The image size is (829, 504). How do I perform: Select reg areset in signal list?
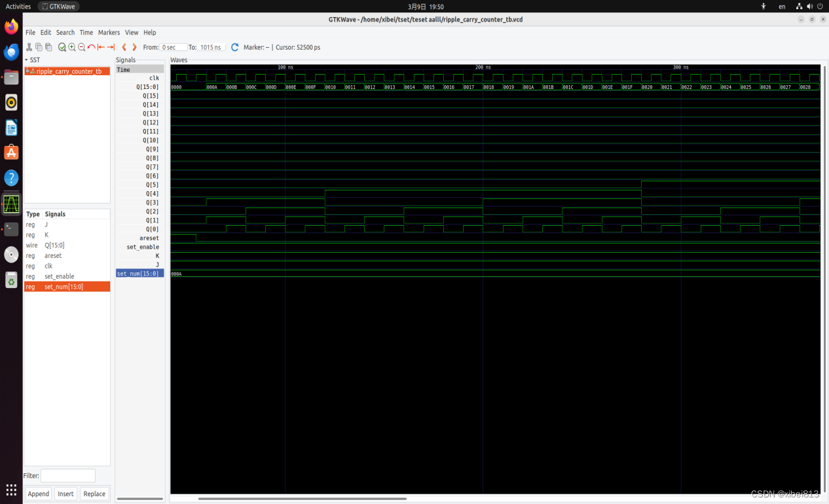pyautogui.click(x=67, y=256)
